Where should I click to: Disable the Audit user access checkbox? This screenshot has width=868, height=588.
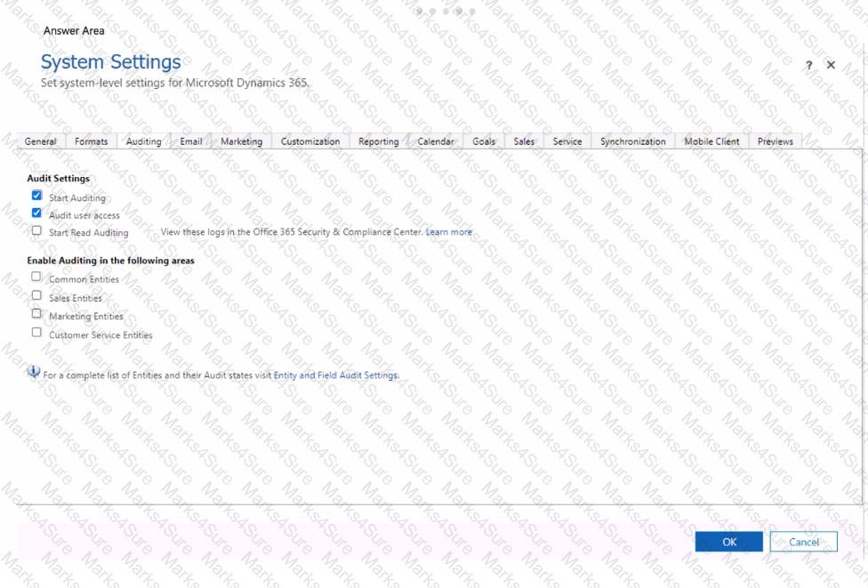pyautogui.click(x=36, y=213)
